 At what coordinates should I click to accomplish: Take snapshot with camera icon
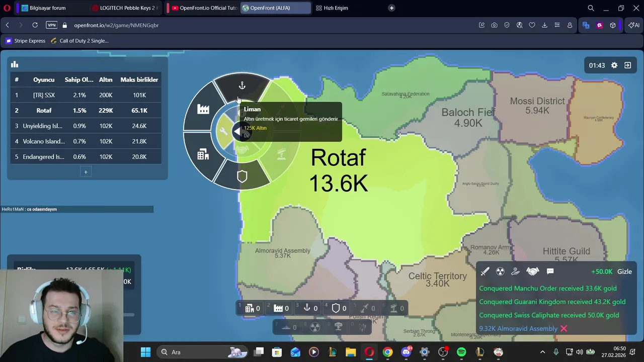pos(494,25)
